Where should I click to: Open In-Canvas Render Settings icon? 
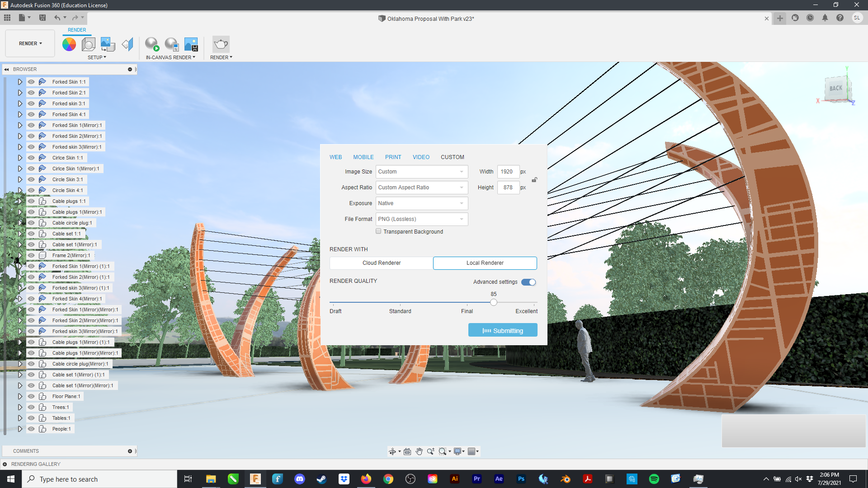pos(171,44)
